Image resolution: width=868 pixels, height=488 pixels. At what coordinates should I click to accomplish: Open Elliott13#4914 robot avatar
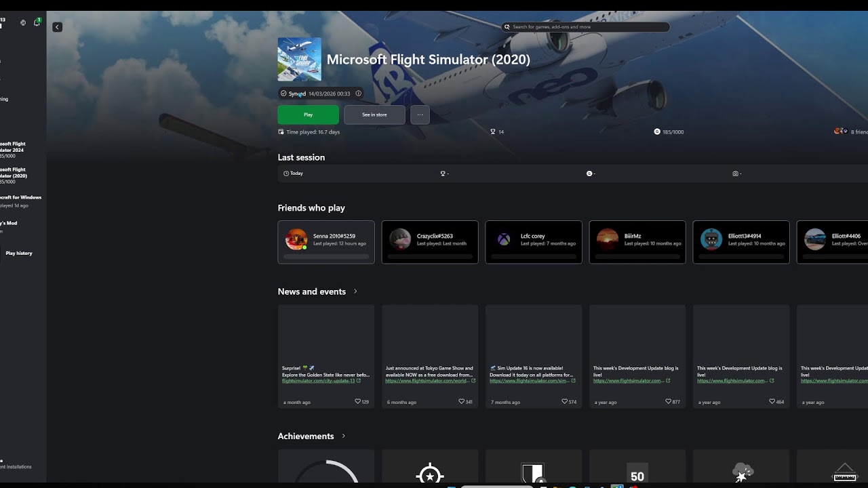(x=711, y=239)
